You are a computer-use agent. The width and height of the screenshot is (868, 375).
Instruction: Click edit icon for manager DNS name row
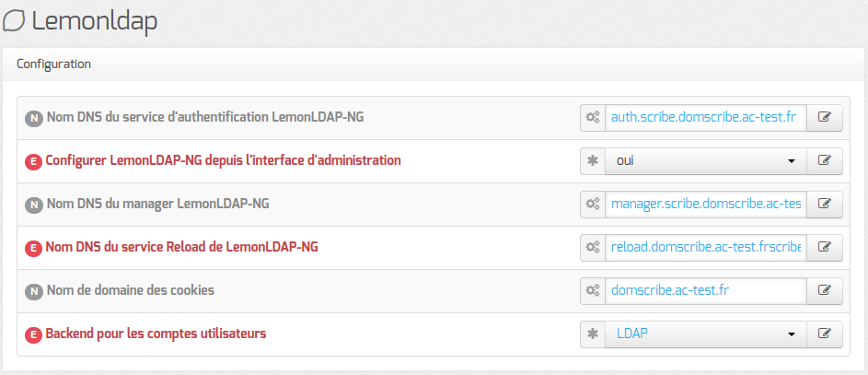pos(825,204)
